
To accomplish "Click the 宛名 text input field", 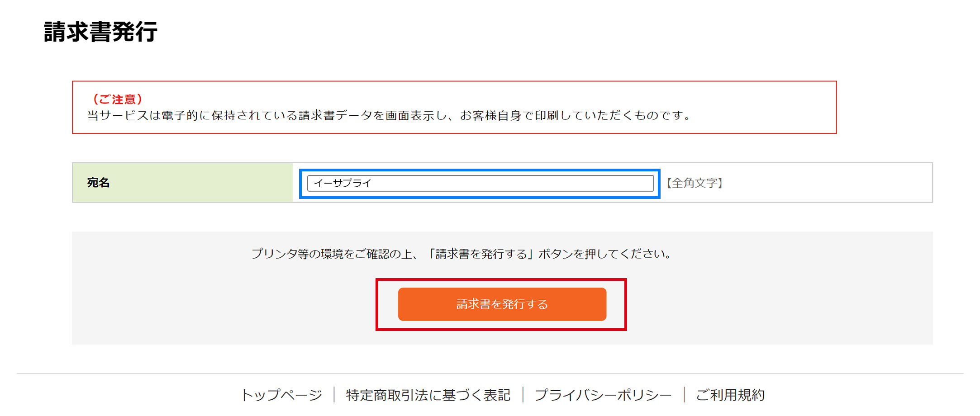I will point(480,183).
